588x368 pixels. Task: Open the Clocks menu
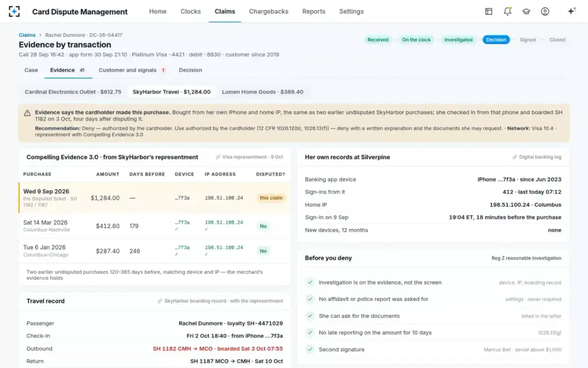(191, 11)
